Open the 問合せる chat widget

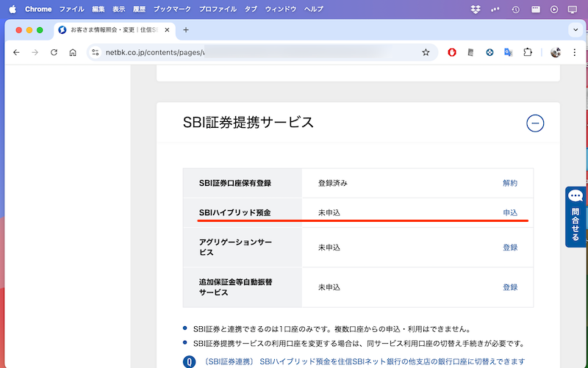576,216
